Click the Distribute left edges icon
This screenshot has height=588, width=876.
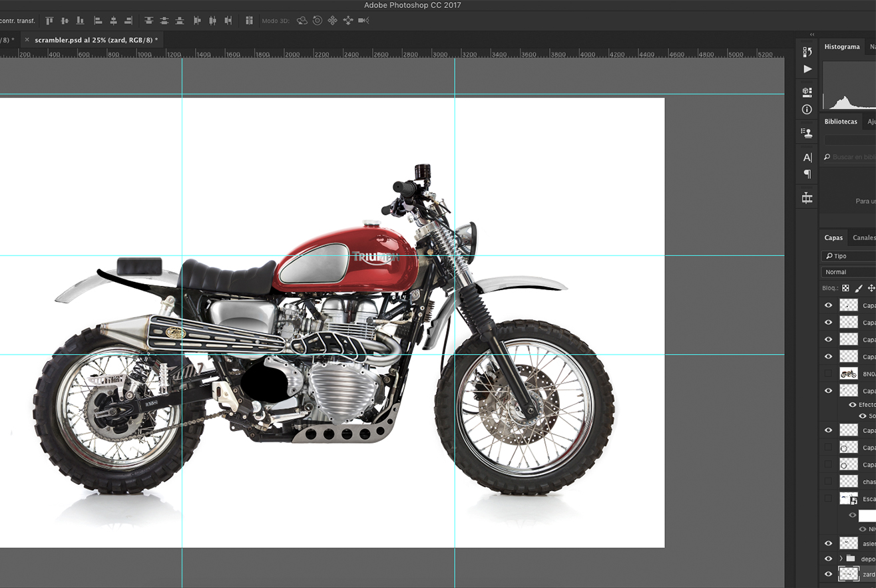(197, 21)
